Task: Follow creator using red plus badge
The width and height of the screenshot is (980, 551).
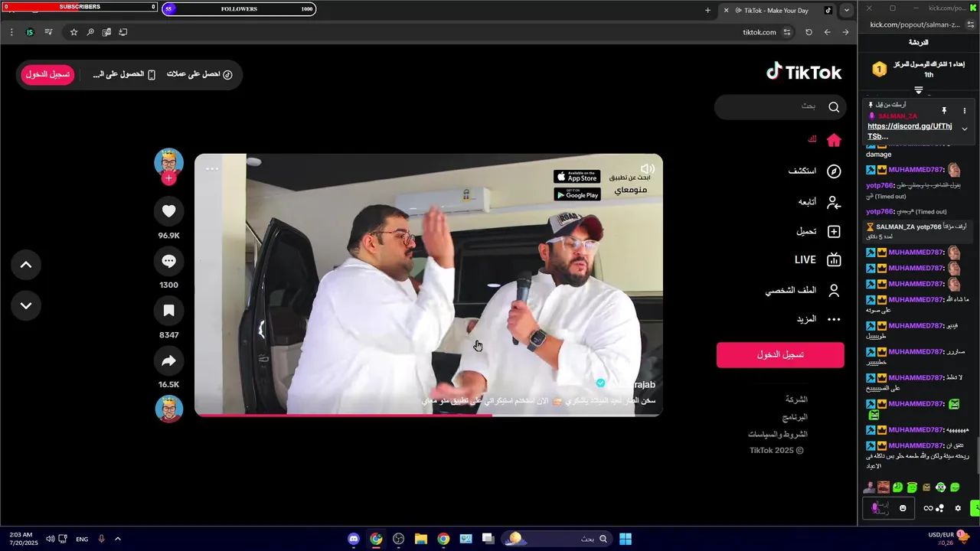Action: (168, 178)
